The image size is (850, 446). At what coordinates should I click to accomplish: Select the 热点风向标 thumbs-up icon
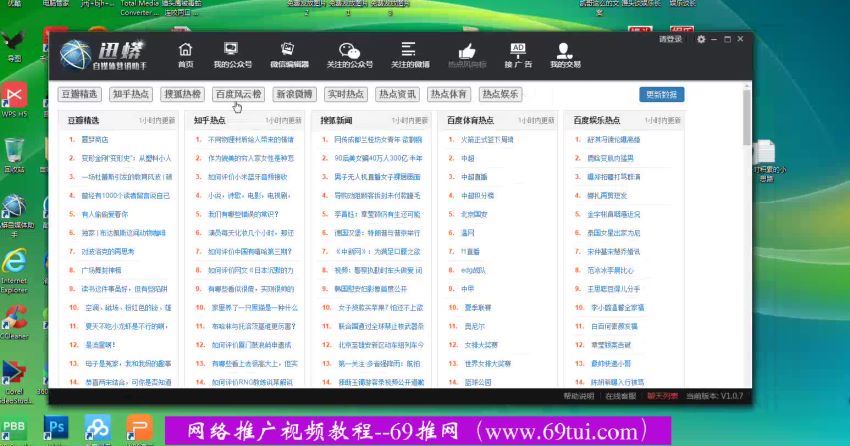click(x=467, y=56)
